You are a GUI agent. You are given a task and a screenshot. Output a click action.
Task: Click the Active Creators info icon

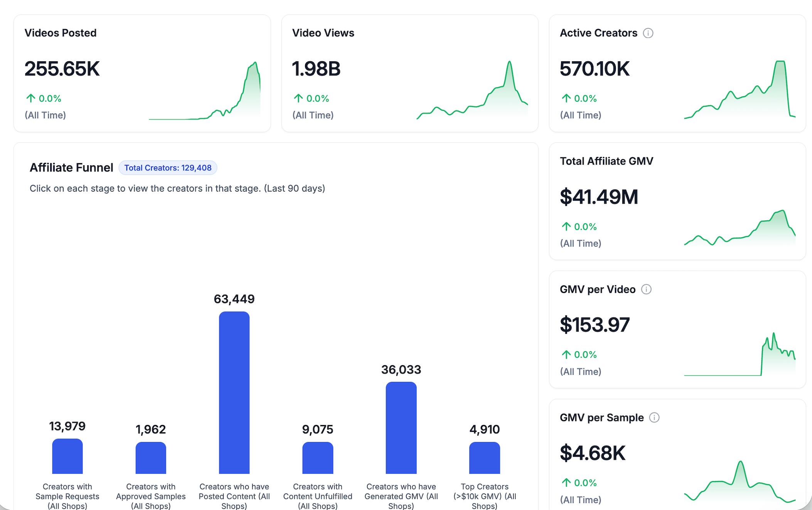pos(648,33)
